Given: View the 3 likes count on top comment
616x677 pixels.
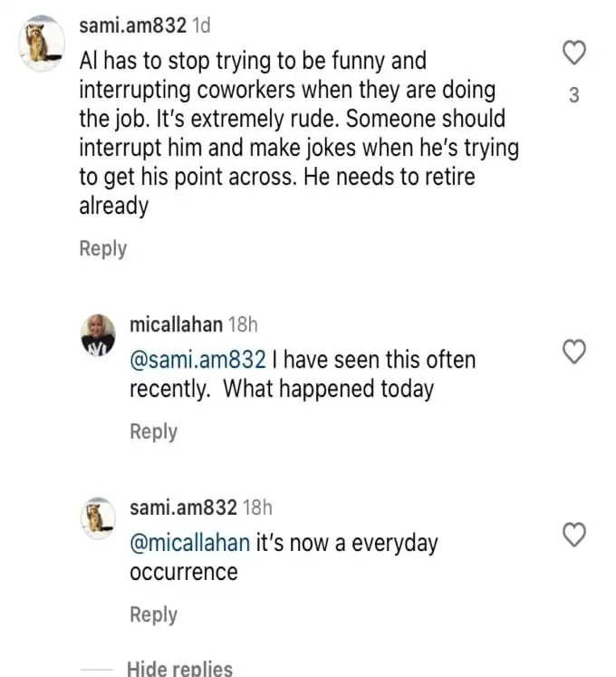Looking at the screenshot, I should 574,95.
